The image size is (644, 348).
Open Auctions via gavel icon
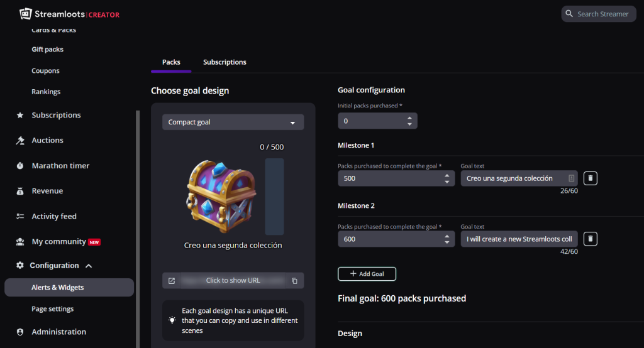click(20, 140)
